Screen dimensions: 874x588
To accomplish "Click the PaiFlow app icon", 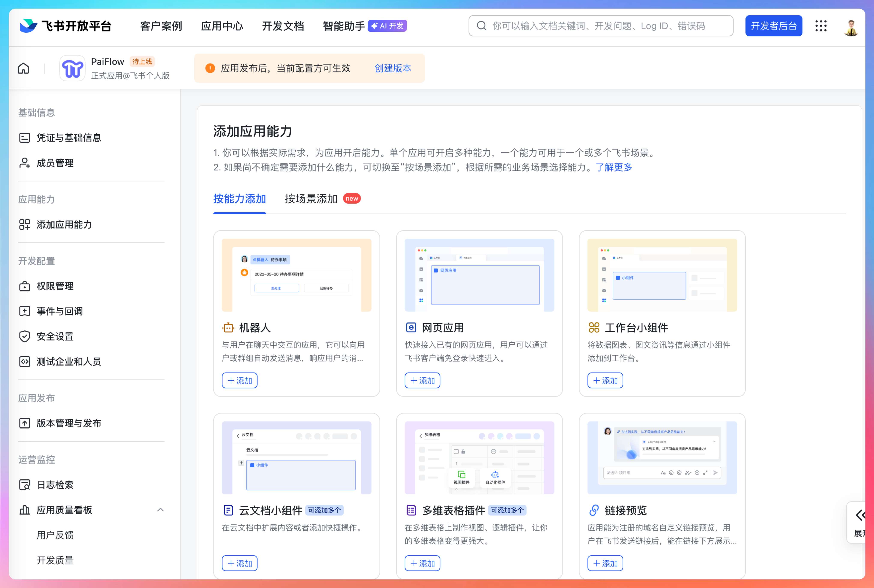I will [x=72, y=68].
